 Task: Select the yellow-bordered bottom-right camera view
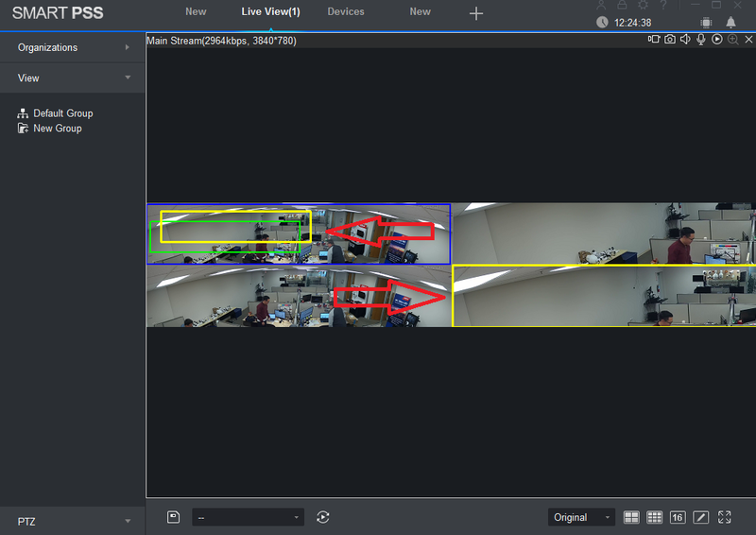pyautogui.click(x=604, y=296)
